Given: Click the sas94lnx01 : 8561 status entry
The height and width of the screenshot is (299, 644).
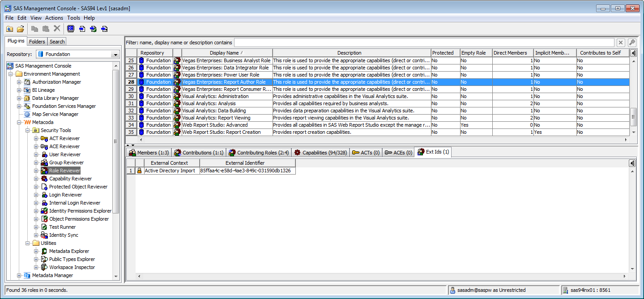Looking at the screenshot, I should point(600,290).
